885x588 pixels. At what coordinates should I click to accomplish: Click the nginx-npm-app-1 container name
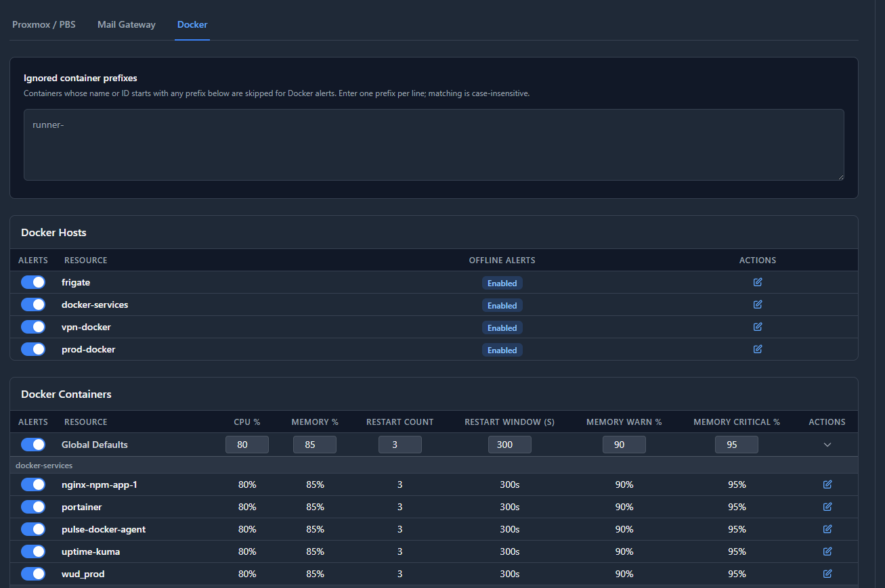click(100, 484)
